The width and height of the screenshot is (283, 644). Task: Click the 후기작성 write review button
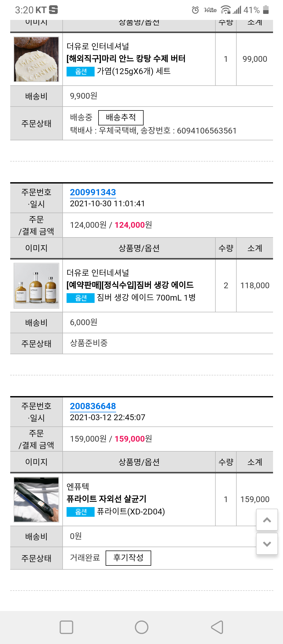pos(128,558)
